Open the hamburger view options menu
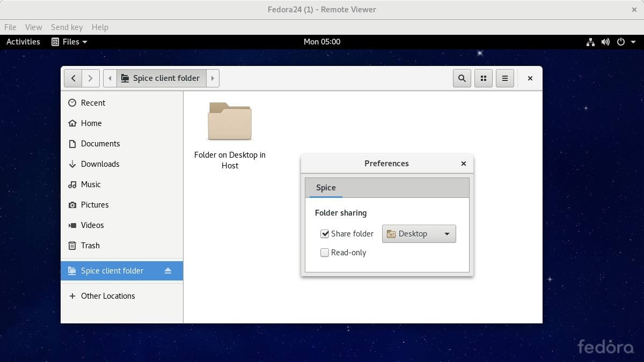Image resolution: width=644 pixels, height=362 pixels. pos(505,78)
